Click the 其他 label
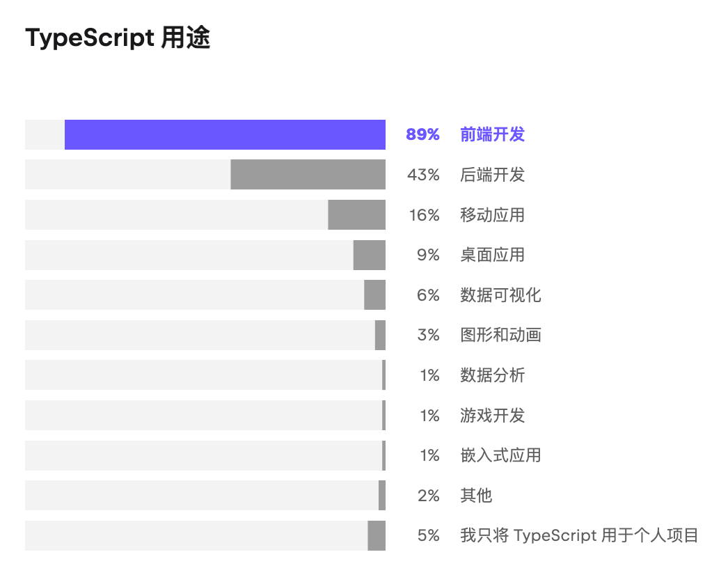 [x=476, y=496]
